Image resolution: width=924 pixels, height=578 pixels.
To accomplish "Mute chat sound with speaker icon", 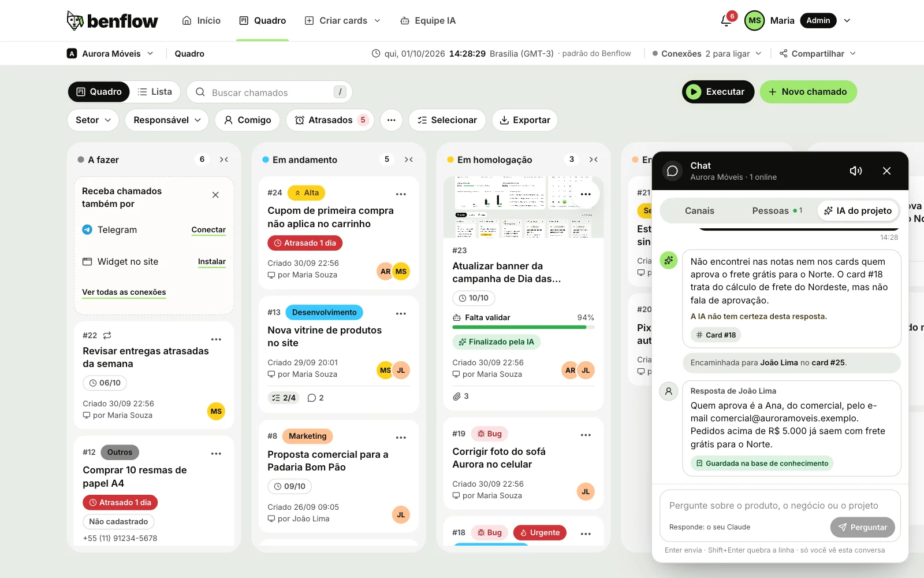I will 856,171.
